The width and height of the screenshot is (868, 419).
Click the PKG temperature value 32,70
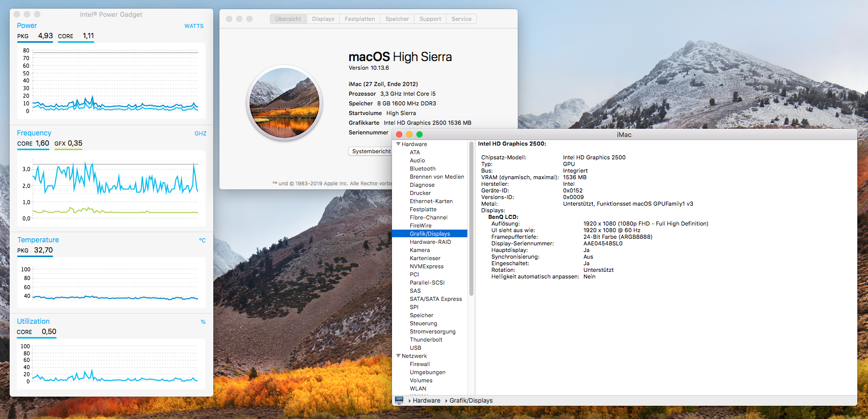(43, 250)
